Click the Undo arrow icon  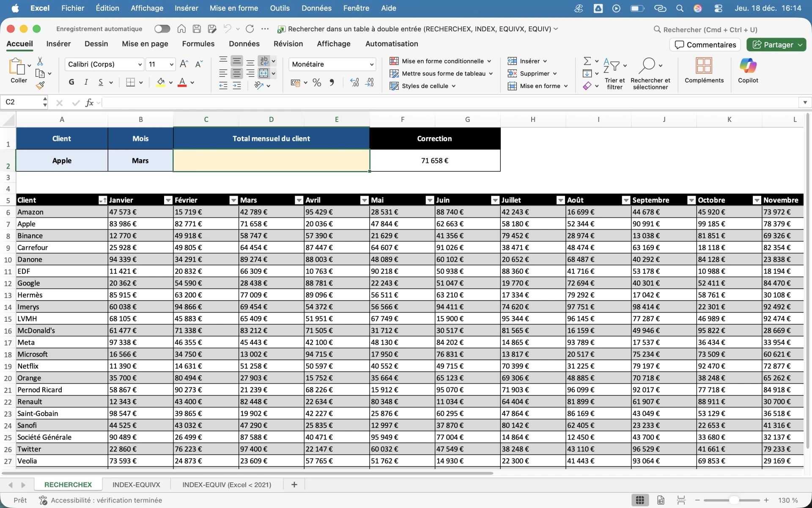(x=227, y=29)
